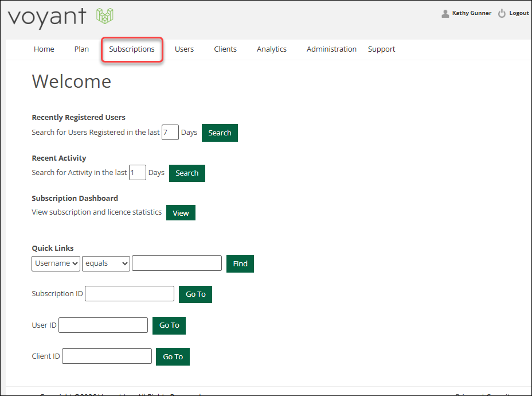The height and width of the screenshot is (396, 532).
Task: Click the Logout power icon
Action: point(502,14)
